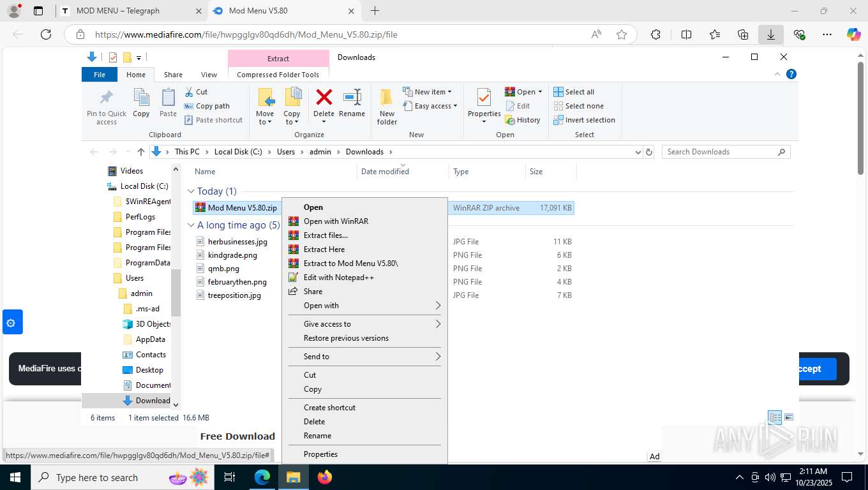
Task: Click Paste shortcut in ribbon
Action: 213,120
